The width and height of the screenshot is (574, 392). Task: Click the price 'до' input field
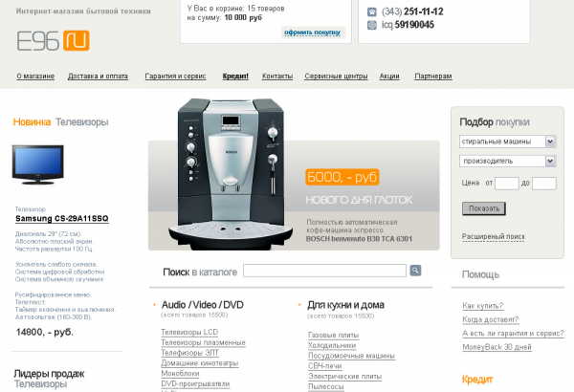coord(544,183)
